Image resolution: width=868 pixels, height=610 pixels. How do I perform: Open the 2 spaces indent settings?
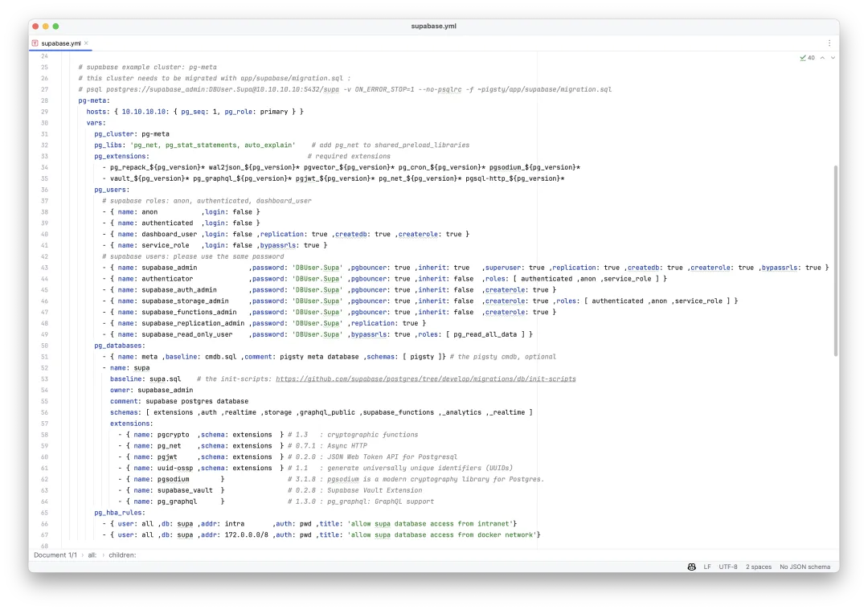coord(758,567)
